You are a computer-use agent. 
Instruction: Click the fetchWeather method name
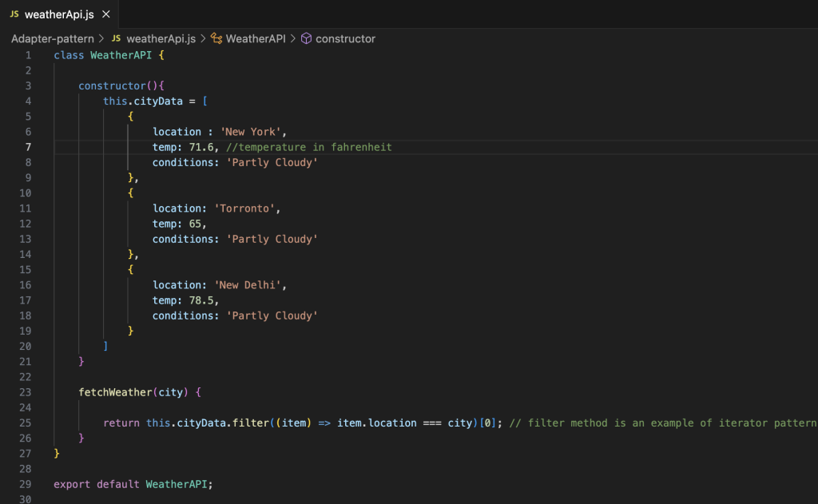[x=115, y=392]
